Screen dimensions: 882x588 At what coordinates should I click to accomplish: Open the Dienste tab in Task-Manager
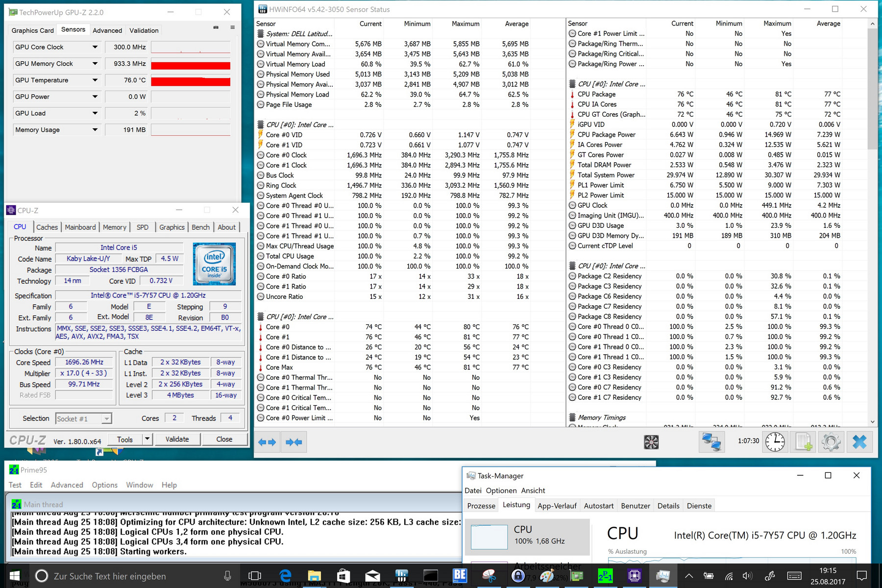point(699,506)
